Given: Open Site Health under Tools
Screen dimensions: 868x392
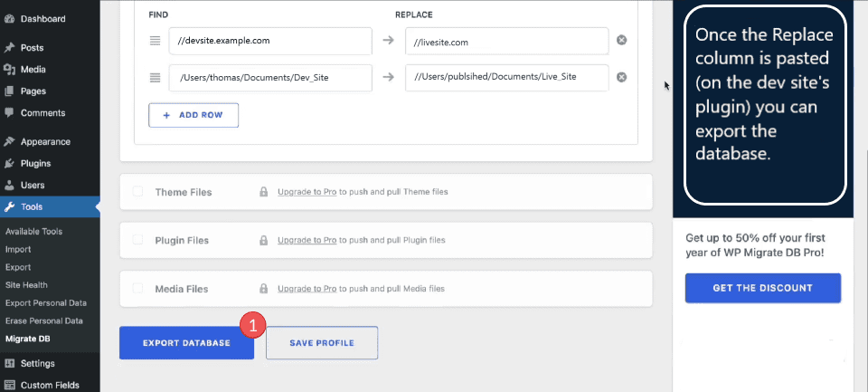Looking at the screenshot, I should coord(26,285).
